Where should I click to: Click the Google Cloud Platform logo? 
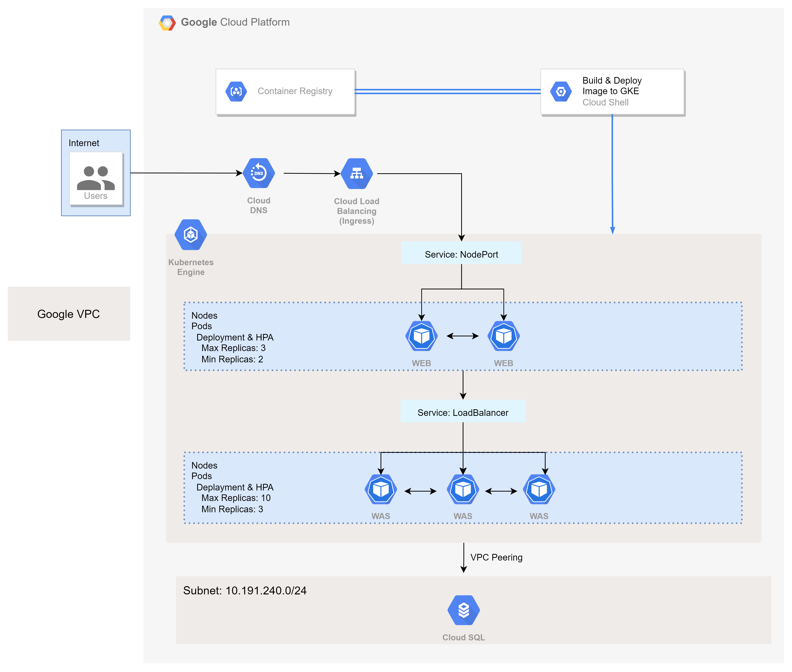click(167, 23)
